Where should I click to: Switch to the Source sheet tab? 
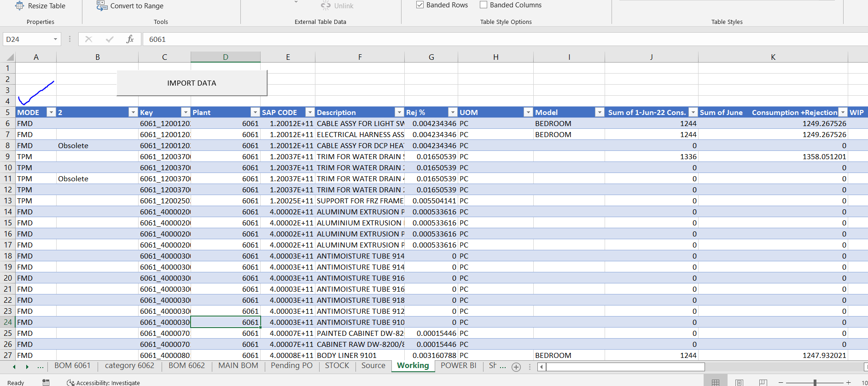tap(373, 366)
